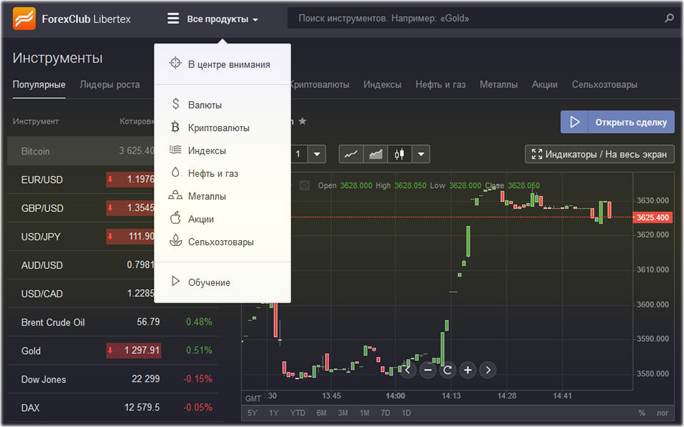Select area chart type icon

click(x=376, y=154)
